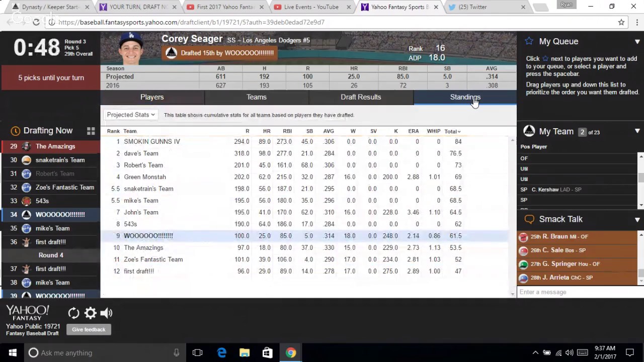Viewport: 644px width, 362px height.
Task: Click 543s pick 33 avatar icon
Action: coord(26,201)
